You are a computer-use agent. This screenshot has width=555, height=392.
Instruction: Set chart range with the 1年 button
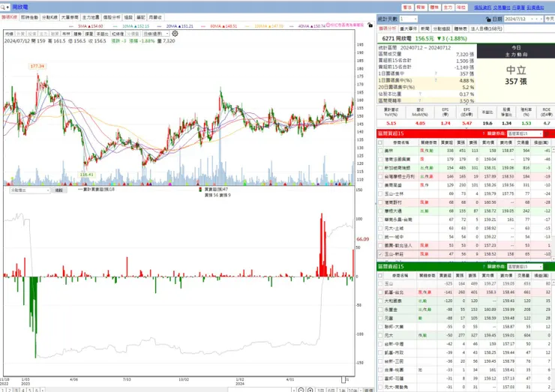pos(341,391)
